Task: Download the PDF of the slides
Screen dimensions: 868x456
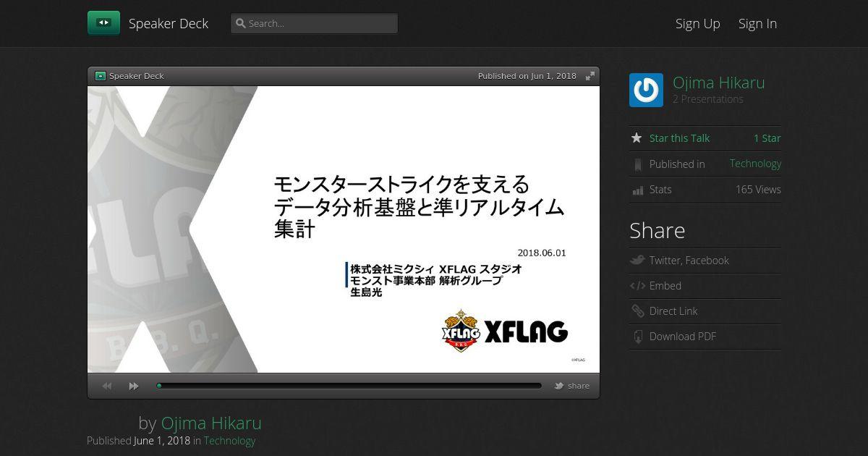Action: coord(683,337)
